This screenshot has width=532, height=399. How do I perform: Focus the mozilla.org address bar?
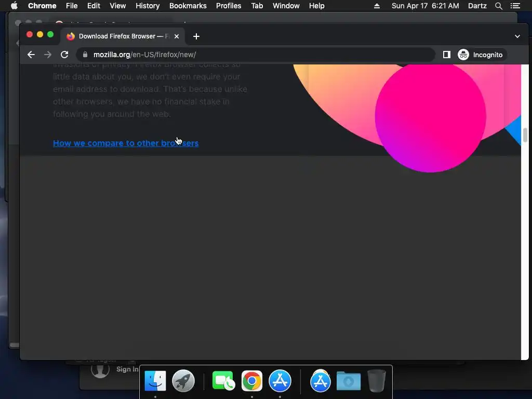[x=256, y=55]
